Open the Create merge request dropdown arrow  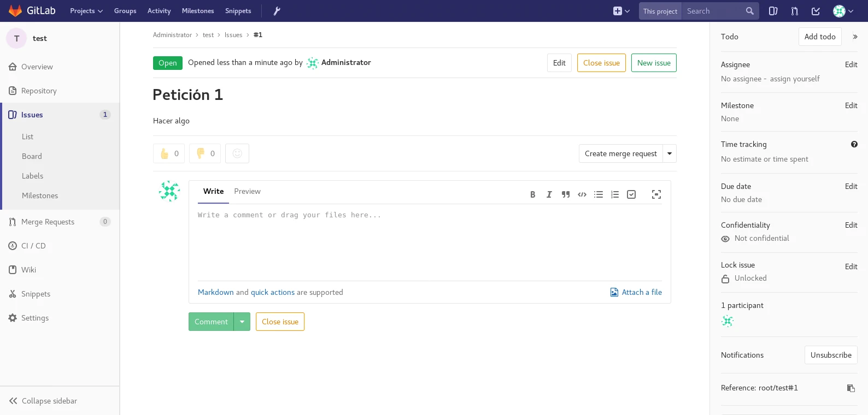coord(670,153)
